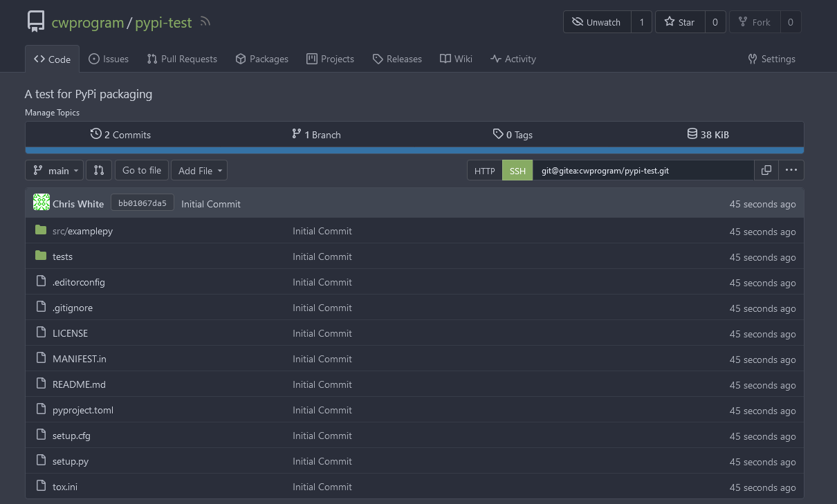837x504 pixels.
Task: View the Activity tab
Action: click(513, 59)
